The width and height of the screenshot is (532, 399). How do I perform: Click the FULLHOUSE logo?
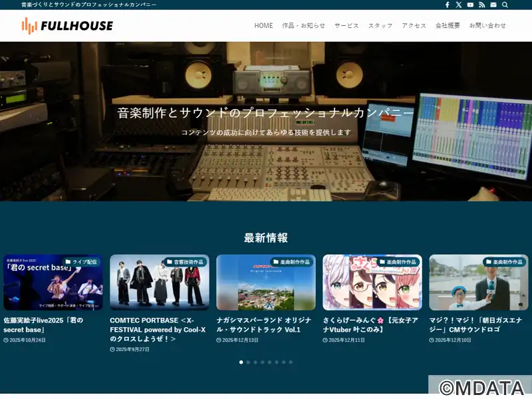(67, 26)
